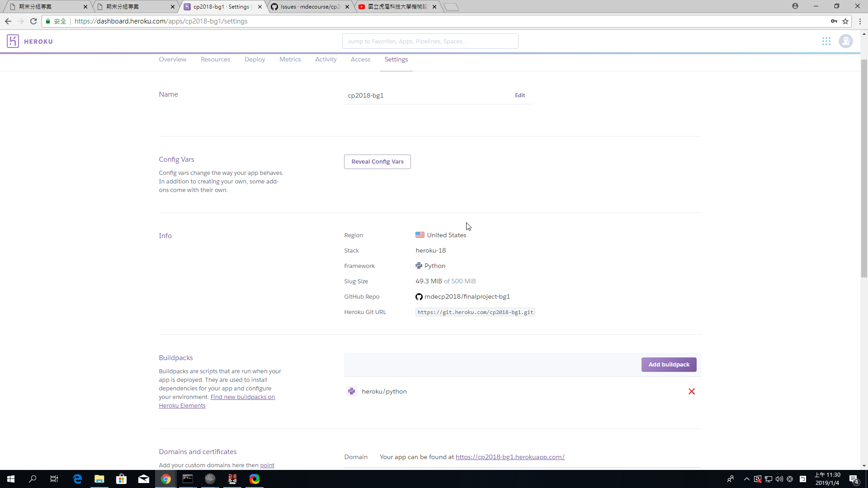Click the volume icon in system tray
The height and width of the screenshot is (488, 868).
click(779, 479)
